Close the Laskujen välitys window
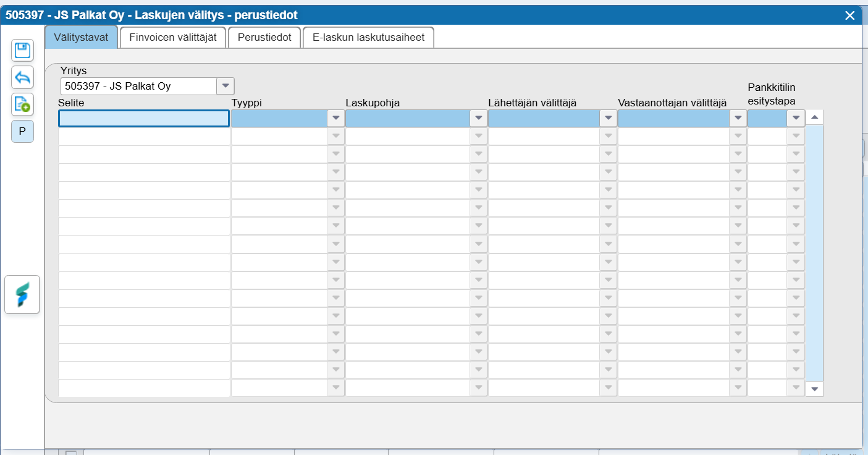The width and height of the screenshot is (868, 455). click(x=850, y=15)
